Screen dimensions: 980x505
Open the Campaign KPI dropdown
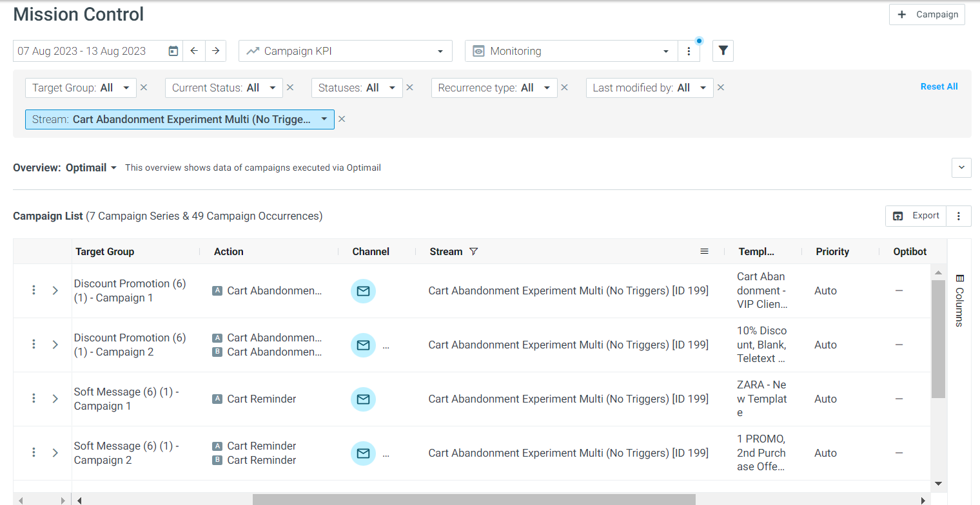pyautogui.click(x=346, y=51)
